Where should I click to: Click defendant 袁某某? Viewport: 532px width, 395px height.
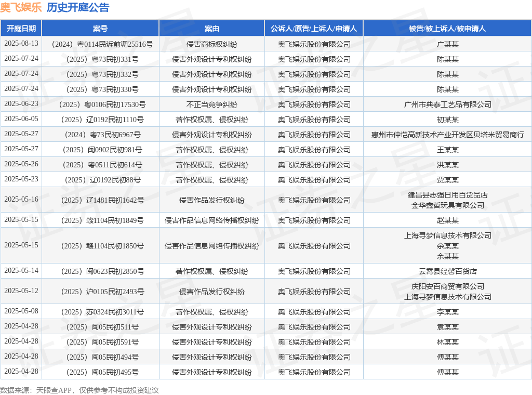click(447, 327)
